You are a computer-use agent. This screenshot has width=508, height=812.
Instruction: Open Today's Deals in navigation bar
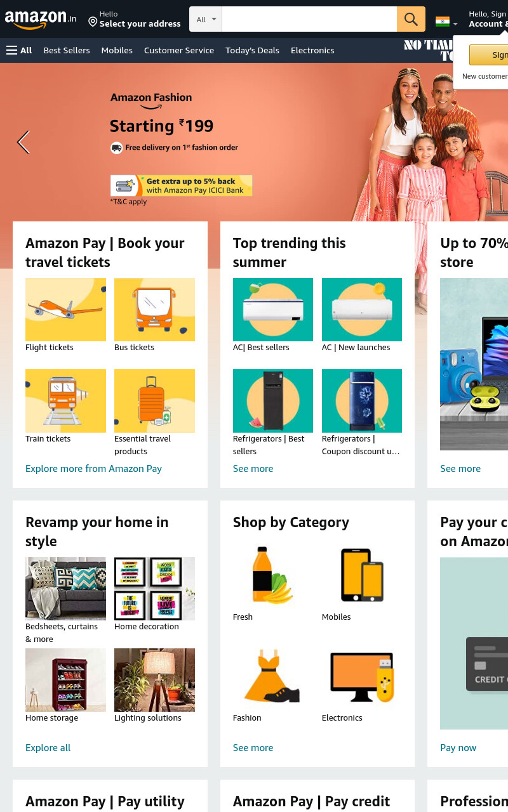[252, 50]
